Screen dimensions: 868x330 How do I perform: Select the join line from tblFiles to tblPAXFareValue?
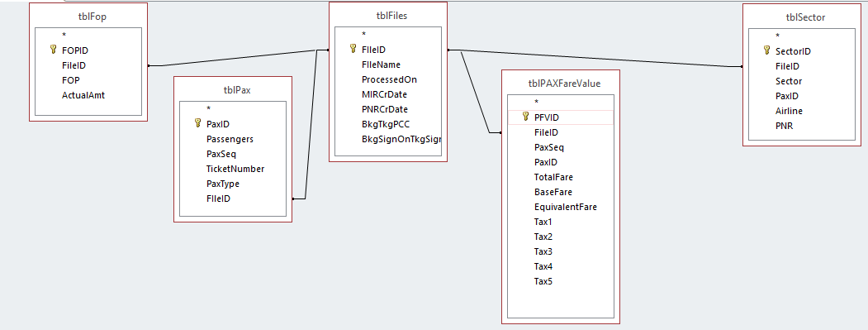475,92
